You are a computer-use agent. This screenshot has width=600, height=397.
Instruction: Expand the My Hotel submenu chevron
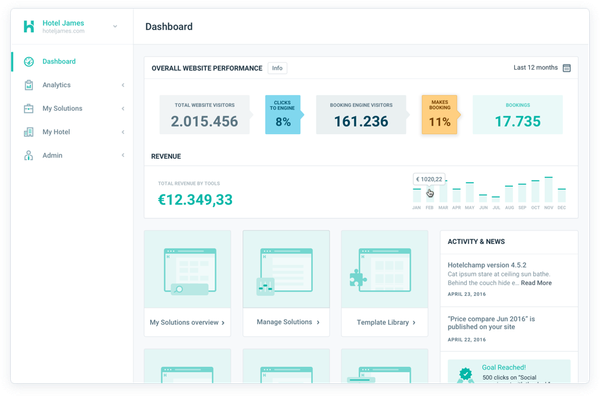point(123,132)
